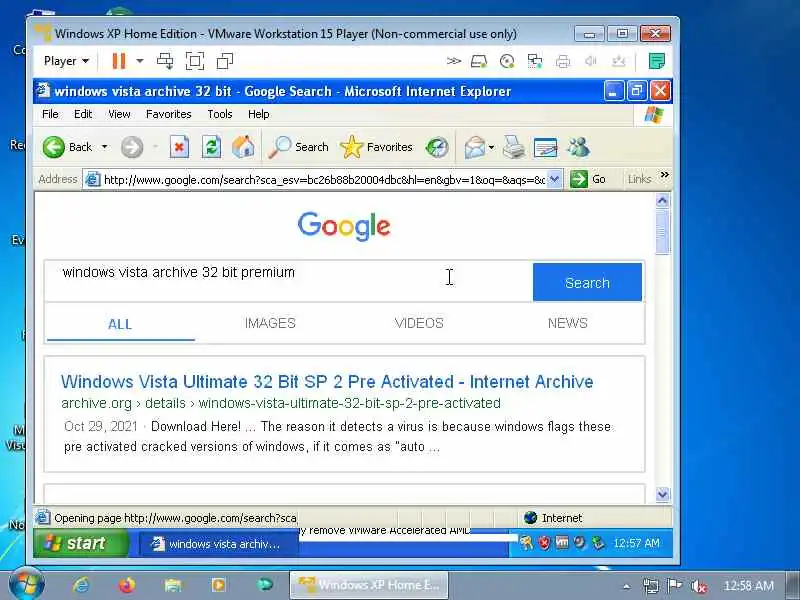Expand the Mail button dropdown arrow

491,147
